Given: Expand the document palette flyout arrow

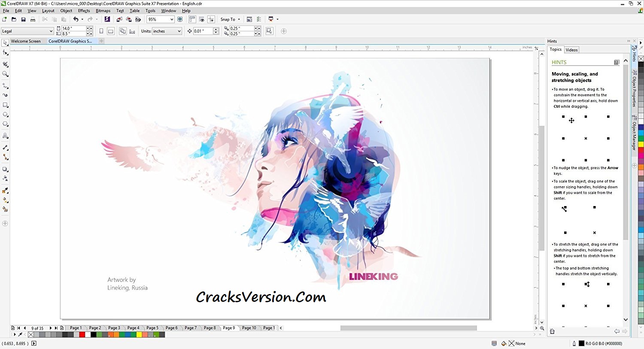Looking at the screenshot, I should pyautogui.click(x=15, y=334).
